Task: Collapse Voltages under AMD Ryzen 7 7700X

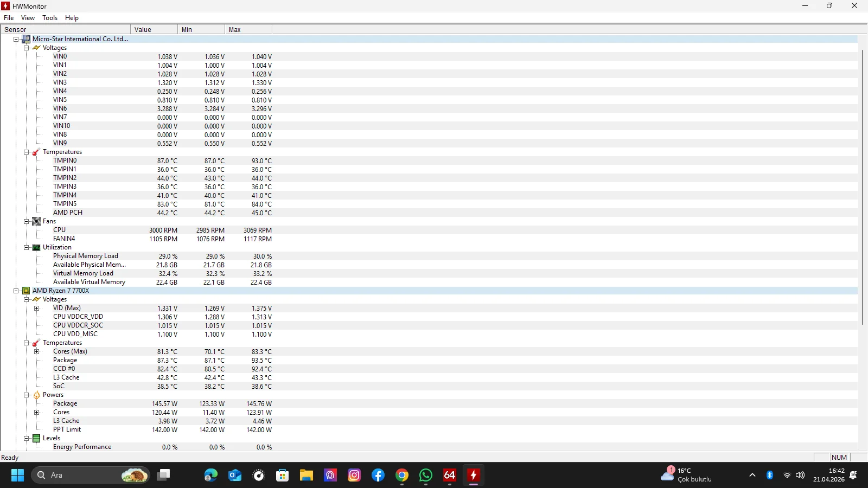Action: coord(26,299)
